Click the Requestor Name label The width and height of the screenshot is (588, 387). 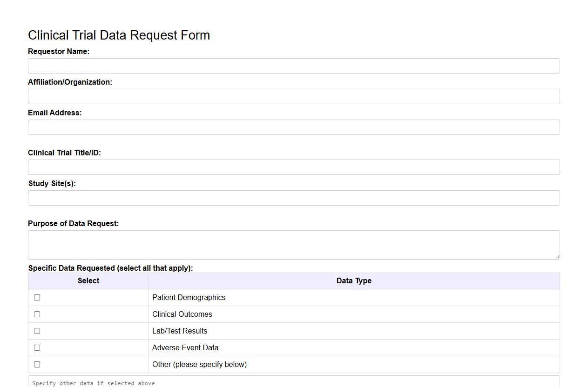[x=59, y=51]
